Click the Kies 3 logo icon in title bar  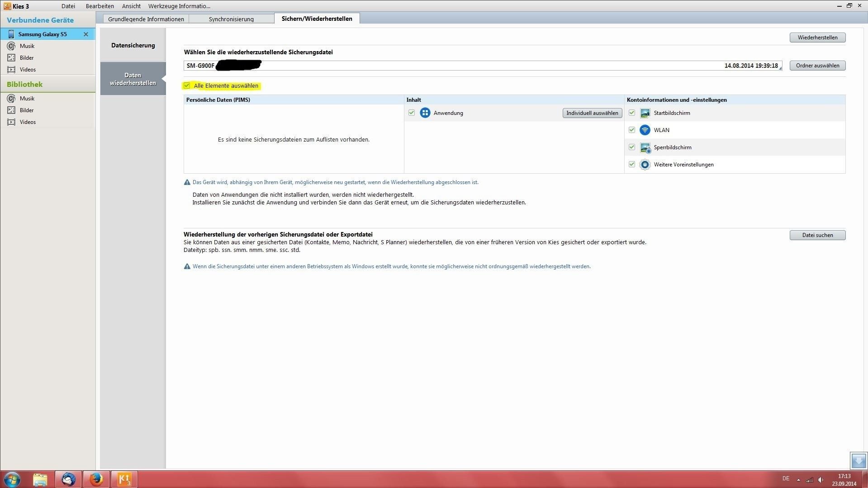[x=7, y=6]
